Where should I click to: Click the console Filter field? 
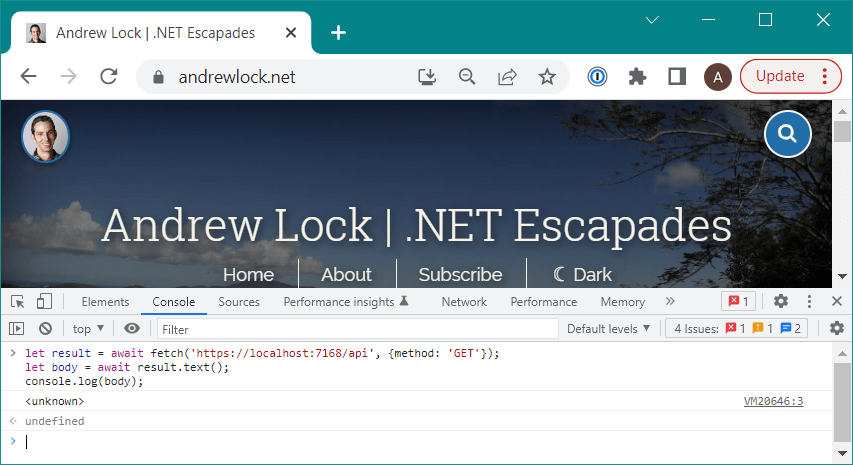coord(357,329)
